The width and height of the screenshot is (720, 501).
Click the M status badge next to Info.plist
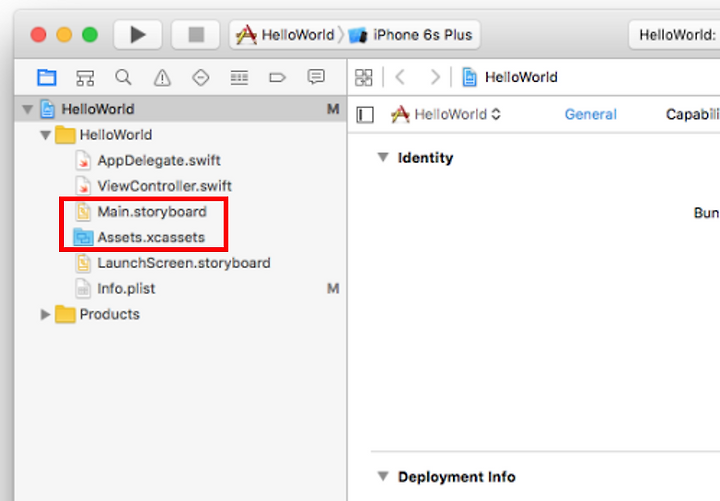[x=333, y=288]
